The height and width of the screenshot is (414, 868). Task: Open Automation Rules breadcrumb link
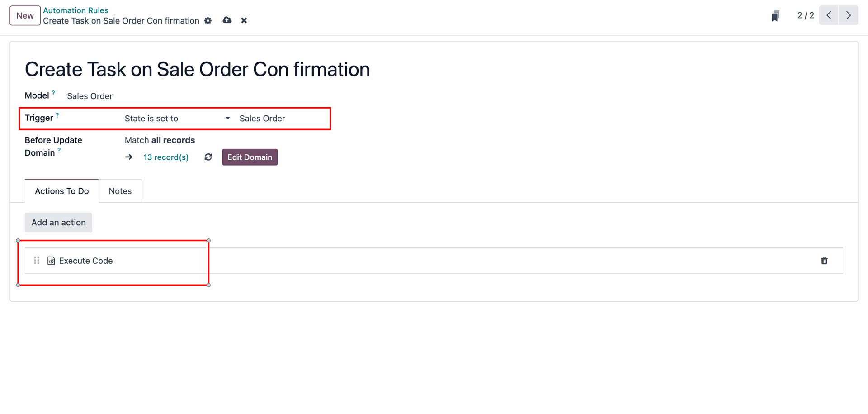pyautogui.click(x=76, y=10)
